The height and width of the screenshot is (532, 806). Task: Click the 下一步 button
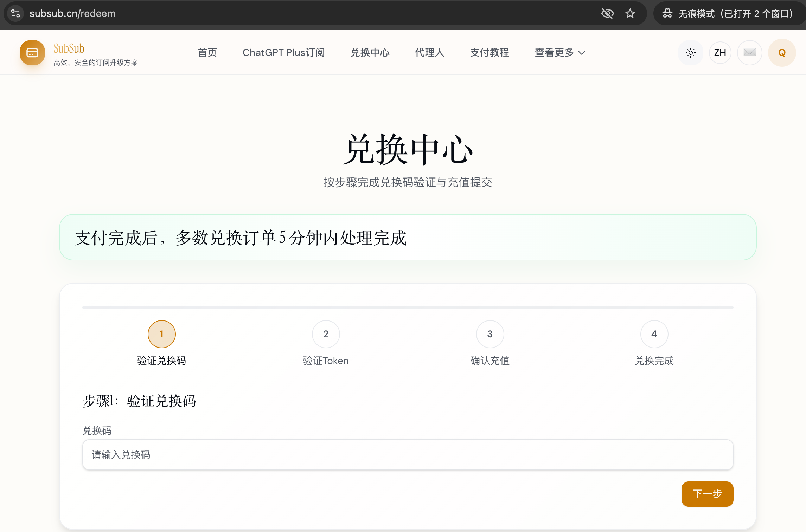pos(707,494)
